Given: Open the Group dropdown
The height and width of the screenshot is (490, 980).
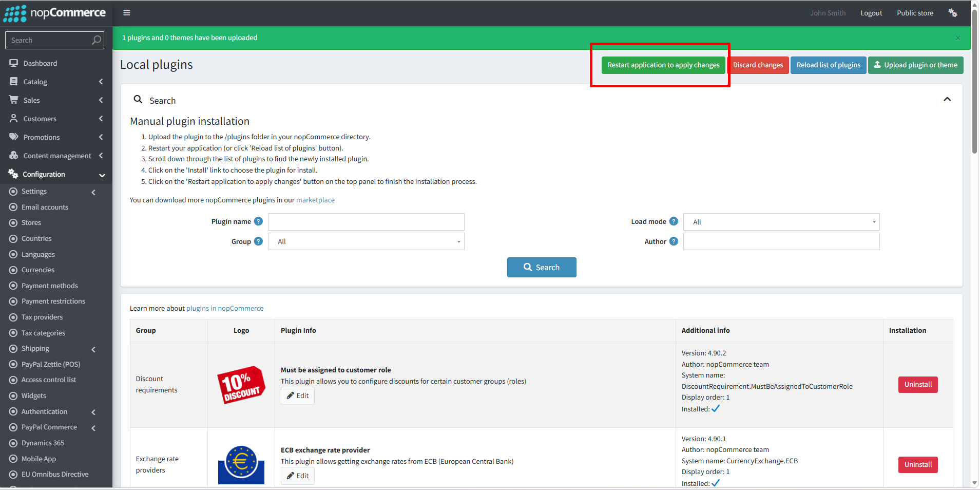Looking at the screenshot, I should pos(366,241).
